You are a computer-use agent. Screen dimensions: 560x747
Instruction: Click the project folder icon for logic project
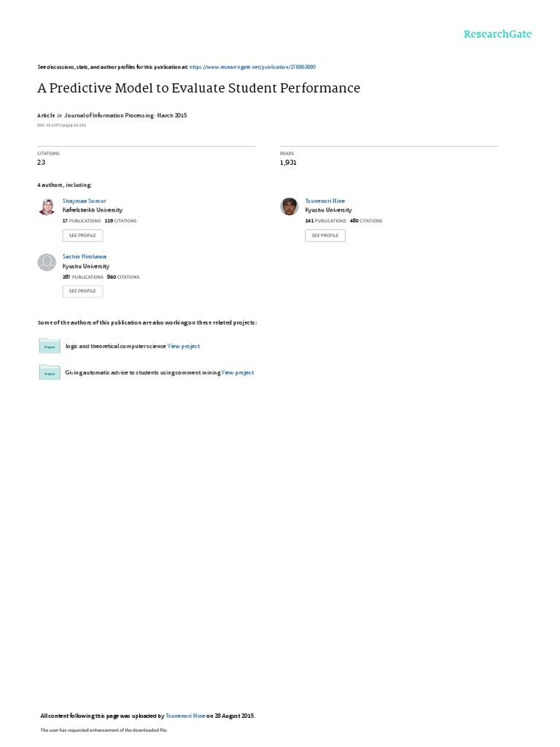tap(50, 345)
